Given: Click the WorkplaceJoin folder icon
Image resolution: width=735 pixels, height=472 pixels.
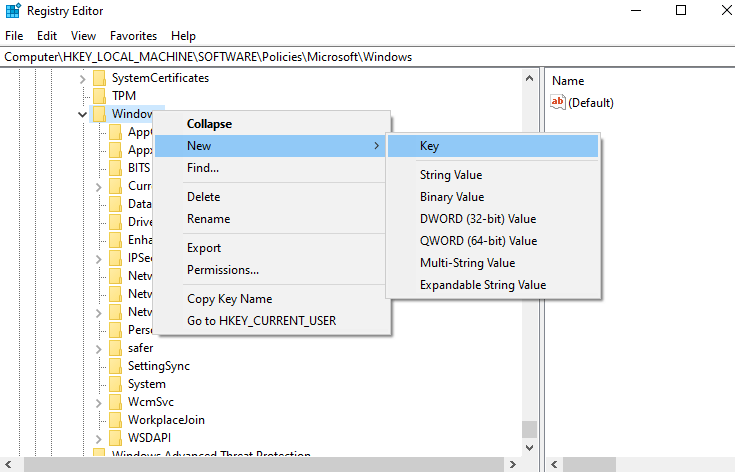Looking at the screenshot, I should click(115, 420).
